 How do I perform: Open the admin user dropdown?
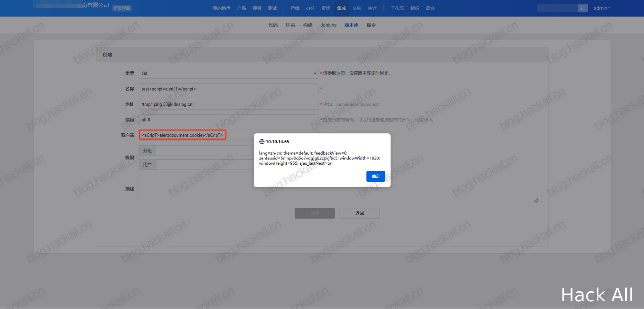602,8
